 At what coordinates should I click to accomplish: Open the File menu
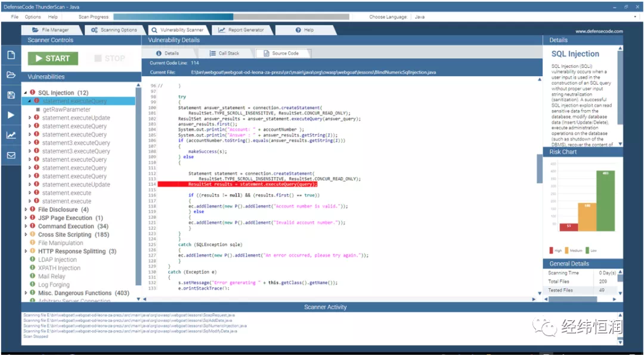[x=15, y=17]
